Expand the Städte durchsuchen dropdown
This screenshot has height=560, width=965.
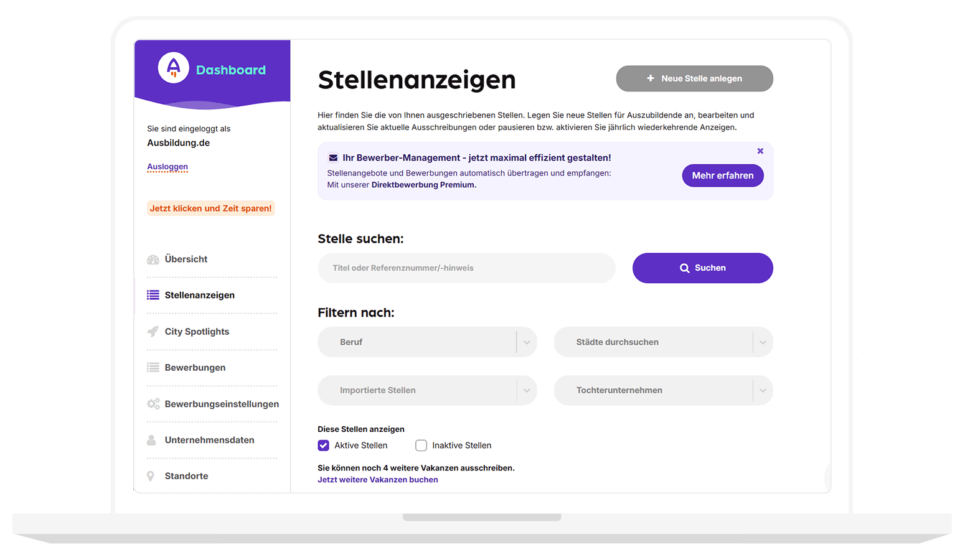(663, 342)
